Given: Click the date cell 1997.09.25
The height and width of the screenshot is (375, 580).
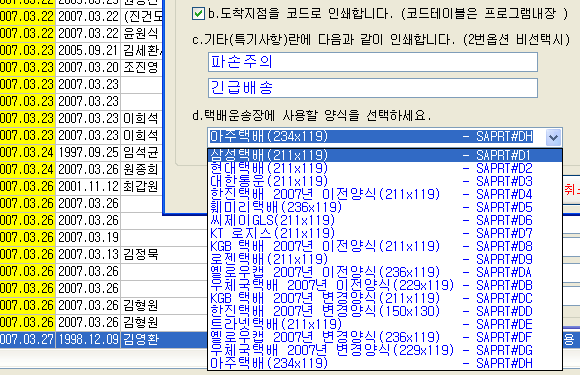Looking at the screenshot, I should point(88,152).
